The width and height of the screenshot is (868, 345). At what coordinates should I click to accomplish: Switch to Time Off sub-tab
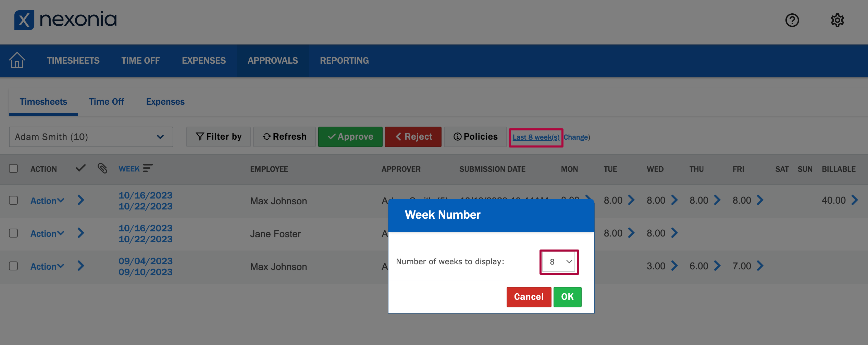click(x=107, y=102)
